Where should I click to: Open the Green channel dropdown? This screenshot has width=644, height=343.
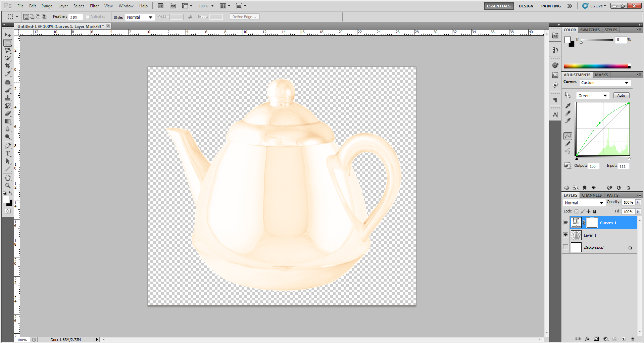tap(593, 96)
